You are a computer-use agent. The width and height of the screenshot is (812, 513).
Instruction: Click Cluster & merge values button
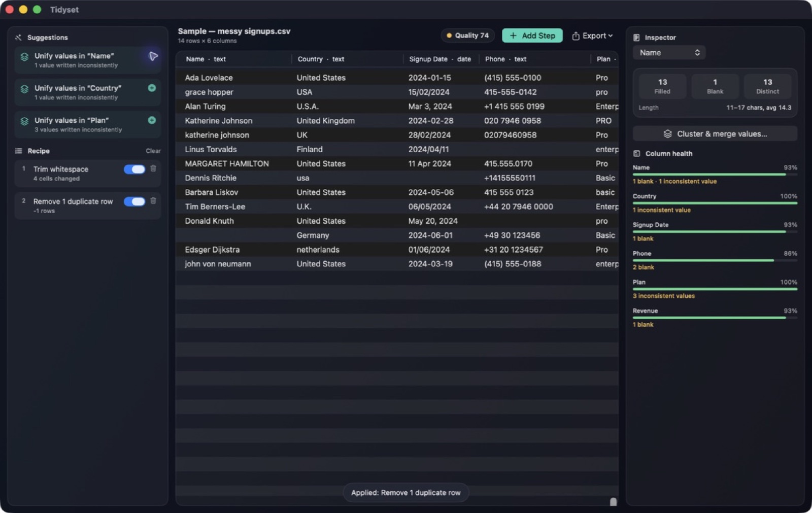(x=715, y=134)
